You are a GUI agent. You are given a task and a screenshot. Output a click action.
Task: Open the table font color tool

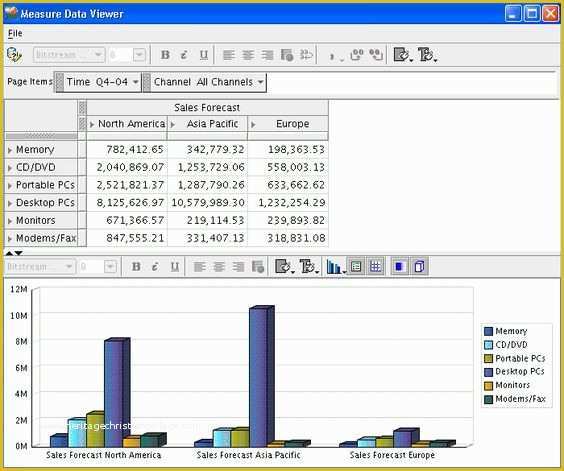pos(427,55)
